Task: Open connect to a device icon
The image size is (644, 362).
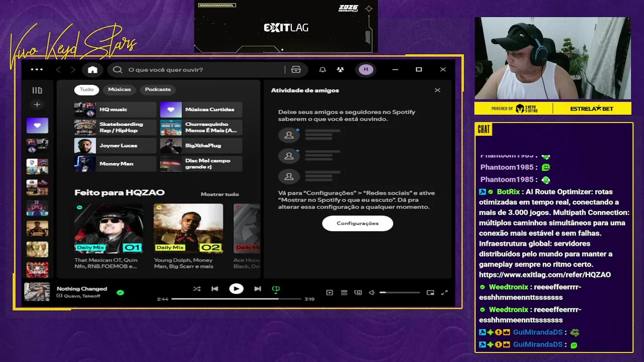Action: point(358,293)
